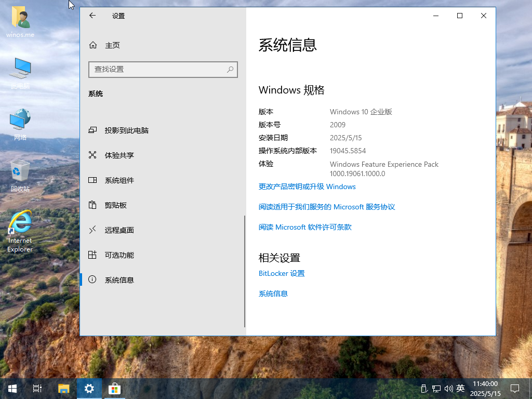The height and width of the screenshot is (399, 532).
Task: Click the USB device tray icon
Action: (x=424, y=389)
